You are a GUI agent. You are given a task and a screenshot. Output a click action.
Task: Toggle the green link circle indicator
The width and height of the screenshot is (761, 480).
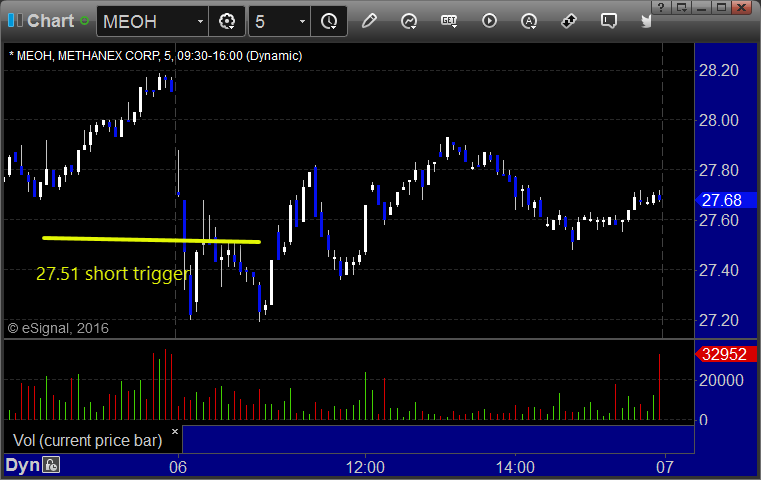click(85, 21)
